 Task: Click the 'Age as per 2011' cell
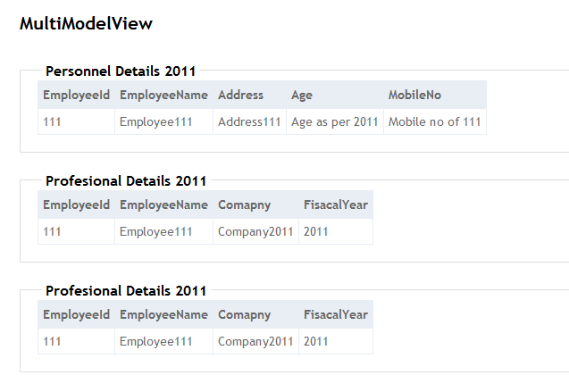335,121
